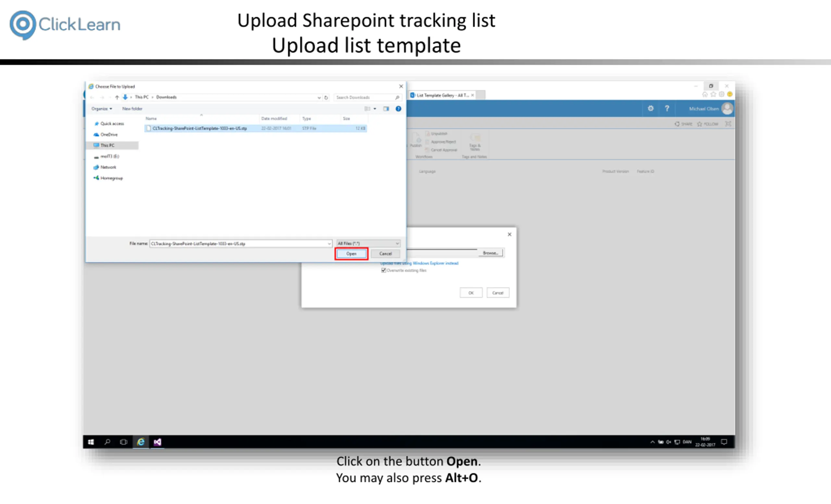Click the Up arrow navigation icon

click(x=117, y=97)
